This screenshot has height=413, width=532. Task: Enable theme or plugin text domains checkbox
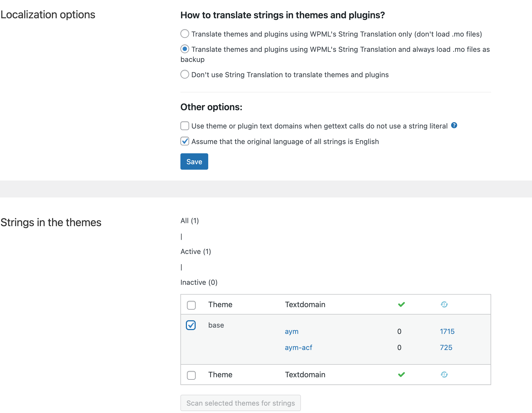pos(185,126)
